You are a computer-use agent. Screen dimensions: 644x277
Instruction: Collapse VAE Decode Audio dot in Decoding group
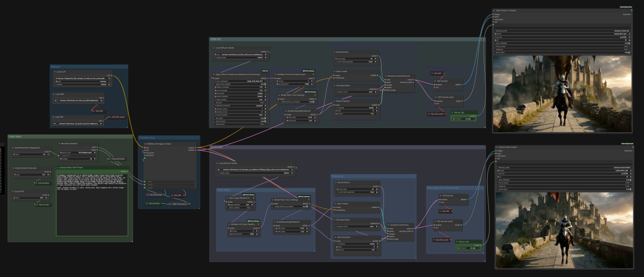[435, 221]
